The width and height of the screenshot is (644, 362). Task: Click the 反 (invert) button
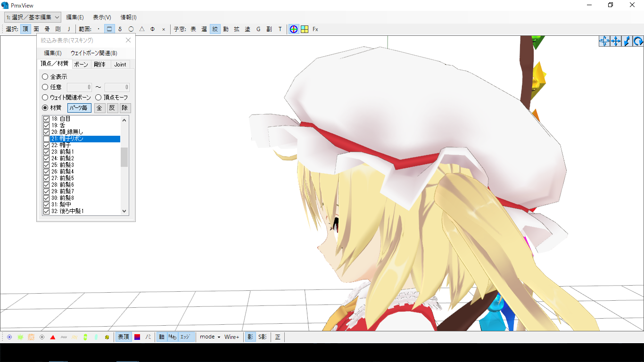[112, 108]
